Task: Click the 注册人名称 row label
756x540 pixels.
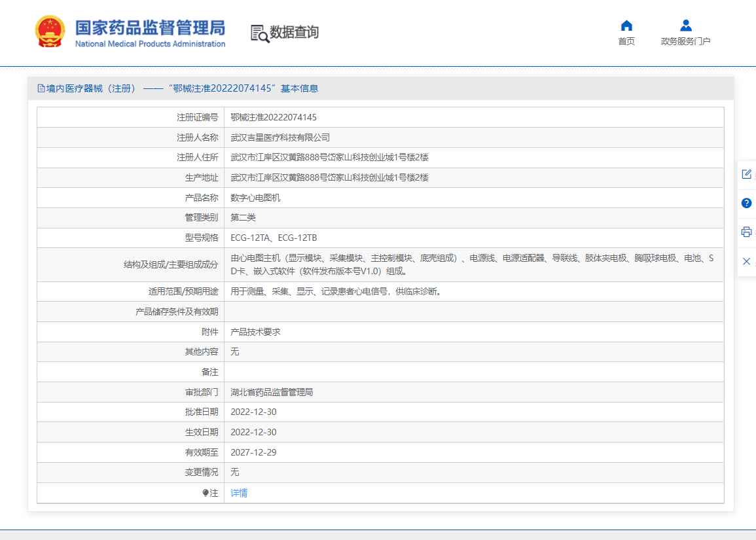Action: (x=197, y=137)
